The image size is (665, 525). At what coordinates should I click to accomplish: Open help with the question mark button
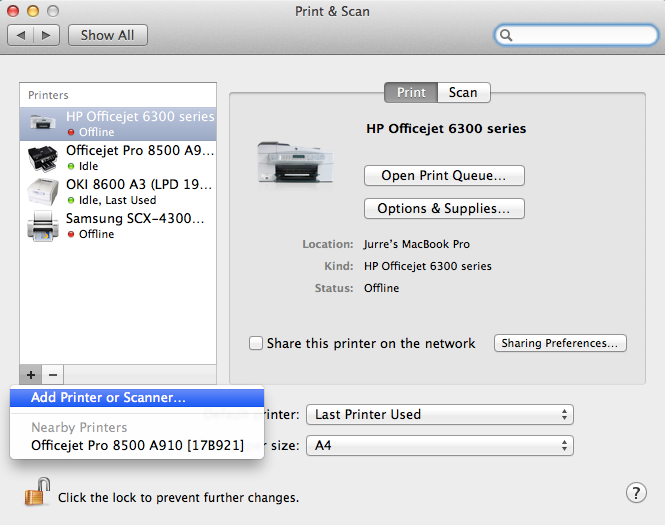click(636, 493)
